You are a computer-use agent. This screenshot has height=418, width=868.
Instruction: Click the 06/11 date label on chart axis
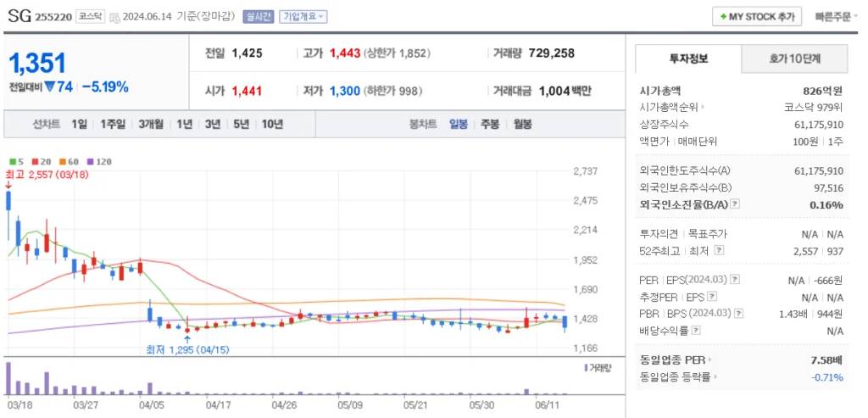[x=547, y=404]
